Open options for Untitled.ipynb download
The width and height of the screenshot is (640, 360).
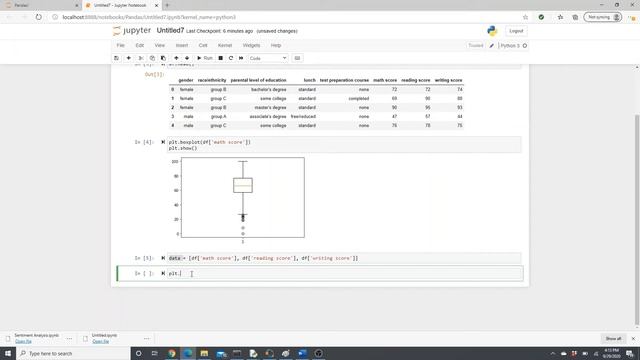pos(147,338)
